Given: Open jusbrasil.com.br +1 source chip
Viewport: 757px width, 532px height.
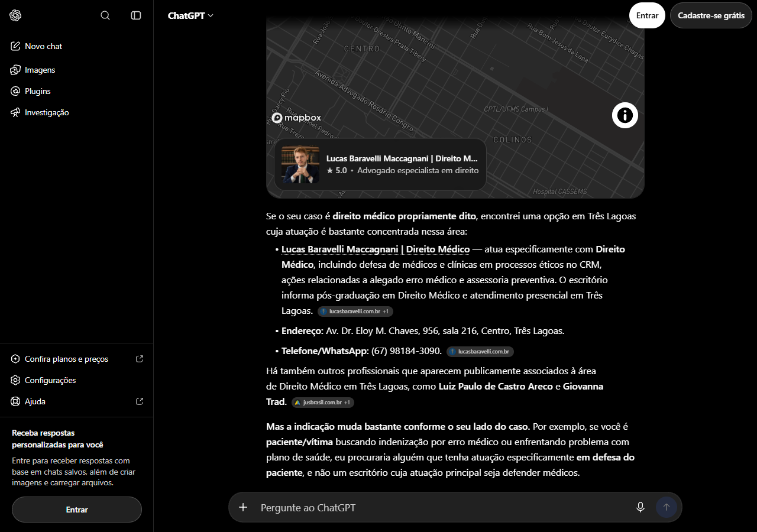Looking at the screenshot, I should click(323, 403).
